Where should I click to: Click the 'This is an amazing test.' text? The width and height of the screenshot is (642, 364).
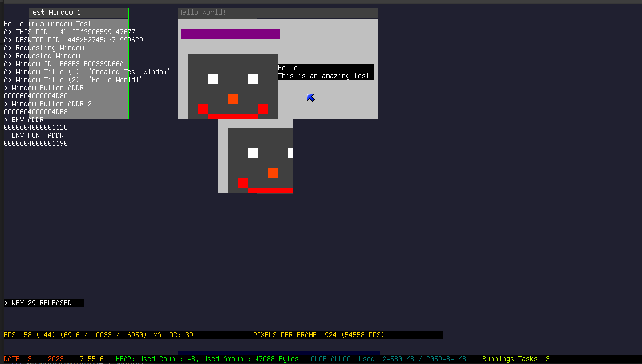(x=325, y=76)
